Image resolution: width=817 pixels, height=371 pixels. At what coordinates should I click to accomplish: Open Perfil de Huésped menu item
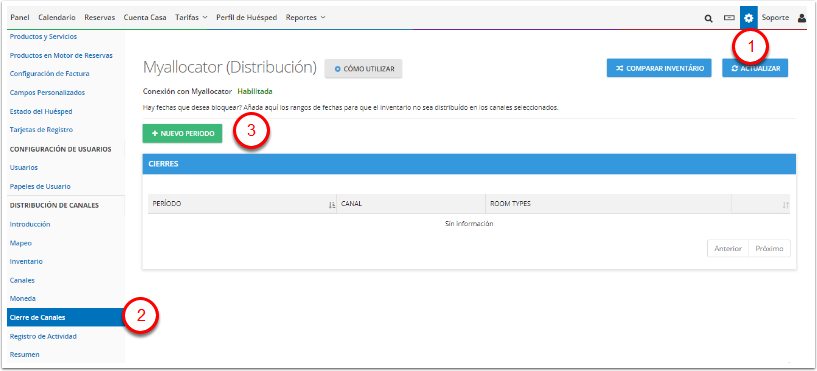[246, 17]
